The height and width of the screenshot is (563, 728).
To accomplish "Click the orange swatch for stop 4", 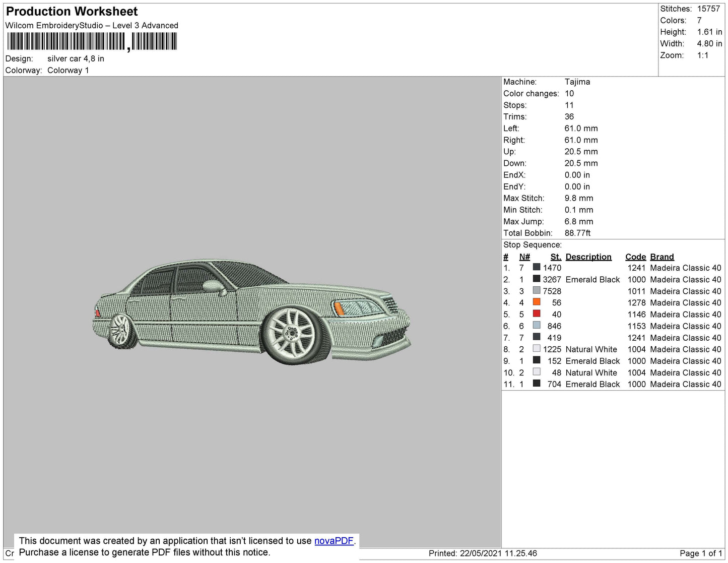I will click(537, 302).
